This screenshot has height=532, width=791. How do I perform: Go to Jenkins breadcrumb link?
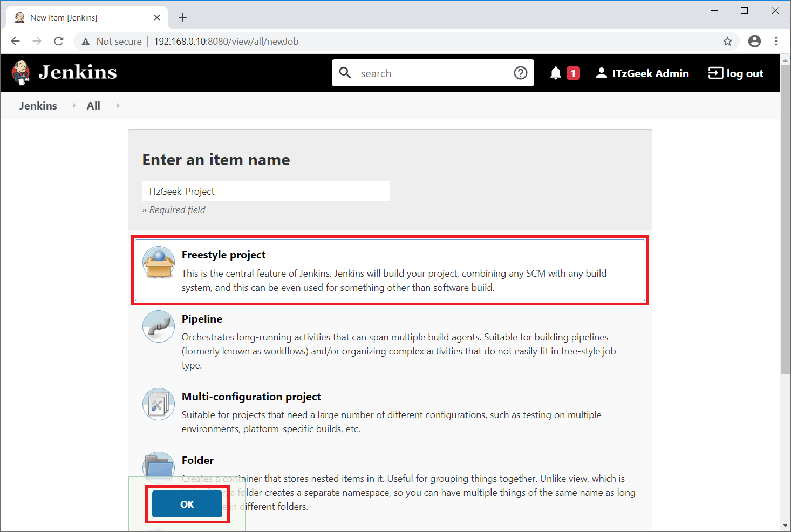(38, 106)
